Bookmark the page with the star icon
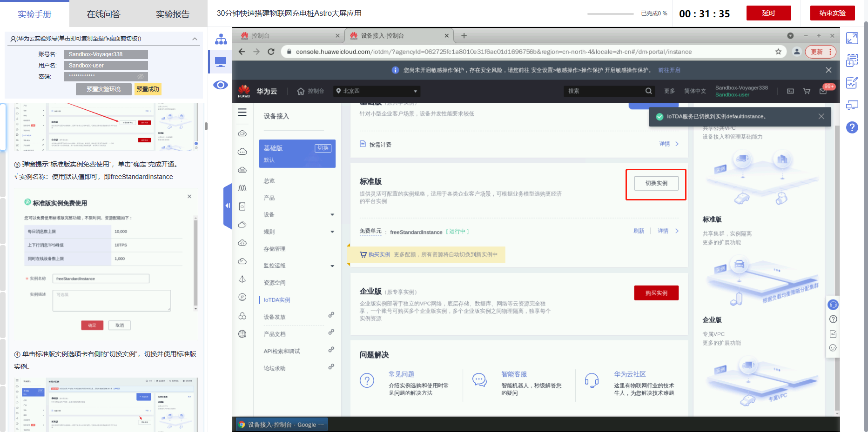 point(778,52)
